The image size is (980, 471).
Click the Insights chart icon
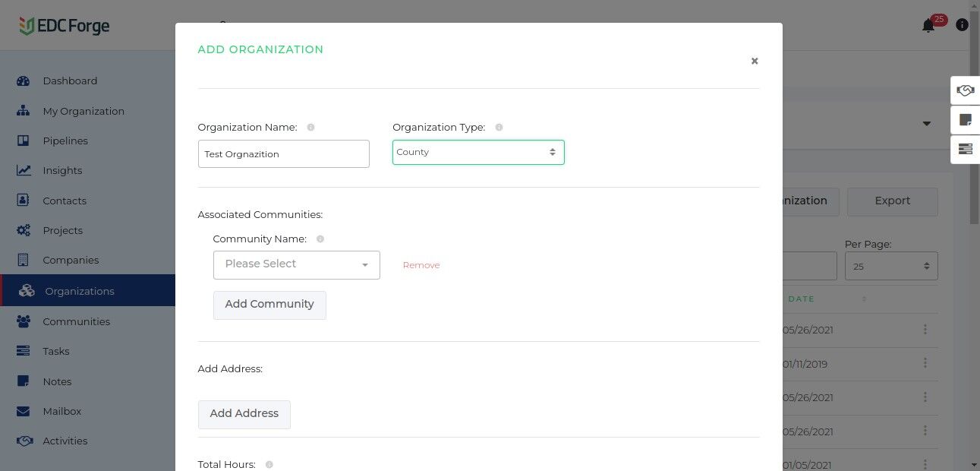click(24, 170)
